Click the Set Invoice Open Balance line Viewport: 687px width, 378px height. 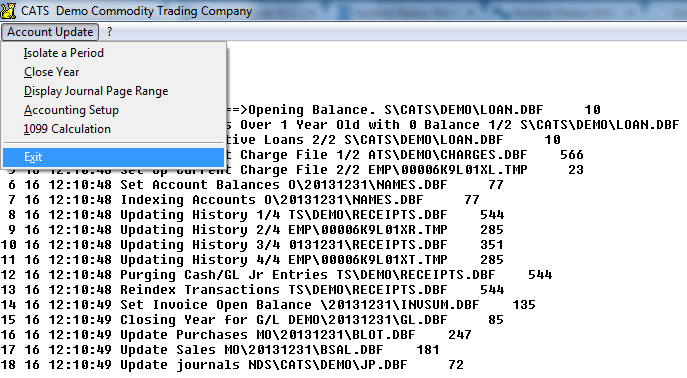point(268,305)
